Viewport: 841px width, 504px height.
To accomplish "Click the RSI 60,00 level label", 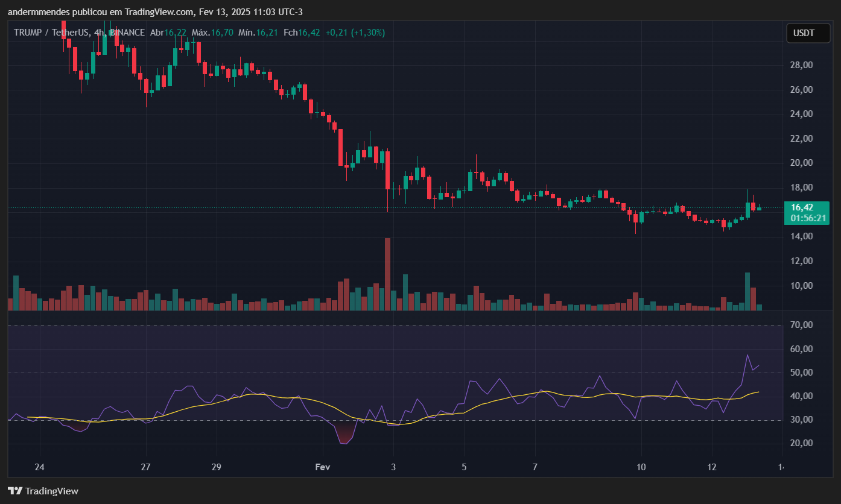I will (801, 349).
